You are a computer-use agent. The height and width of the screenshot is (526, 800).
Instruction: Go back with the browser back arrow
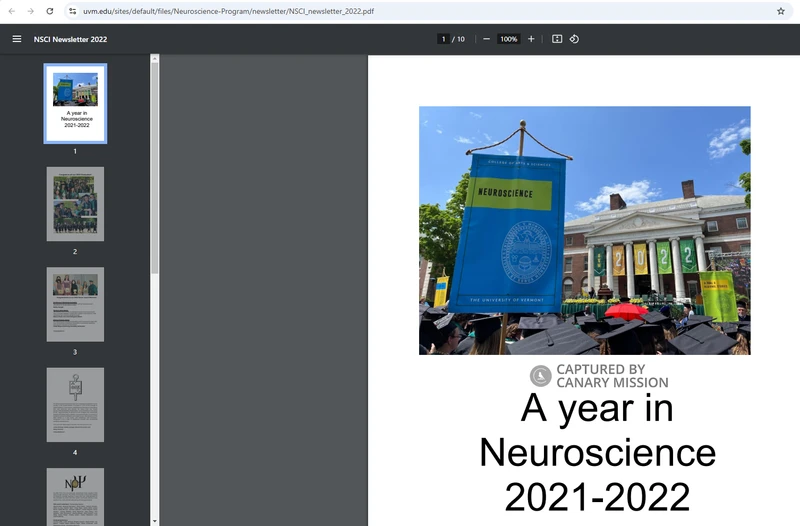[x=12, y=11]
